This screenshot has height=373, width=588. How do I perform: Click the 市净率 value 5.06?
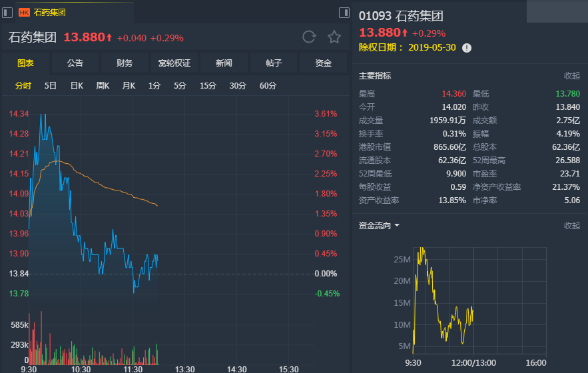(572, 200)
